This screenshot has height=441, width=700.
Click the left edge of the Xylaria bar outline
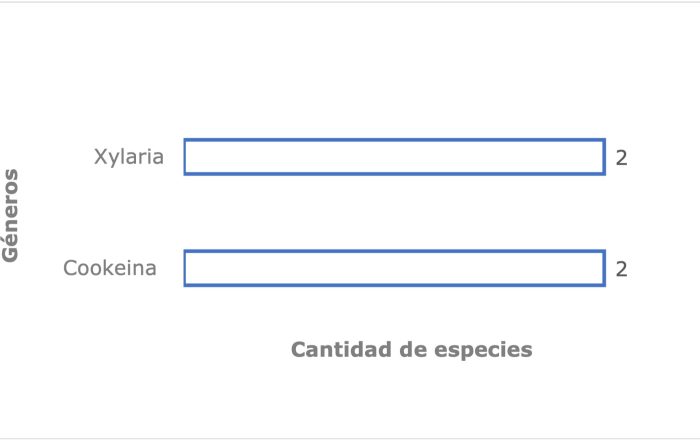[x=185, y=157]
